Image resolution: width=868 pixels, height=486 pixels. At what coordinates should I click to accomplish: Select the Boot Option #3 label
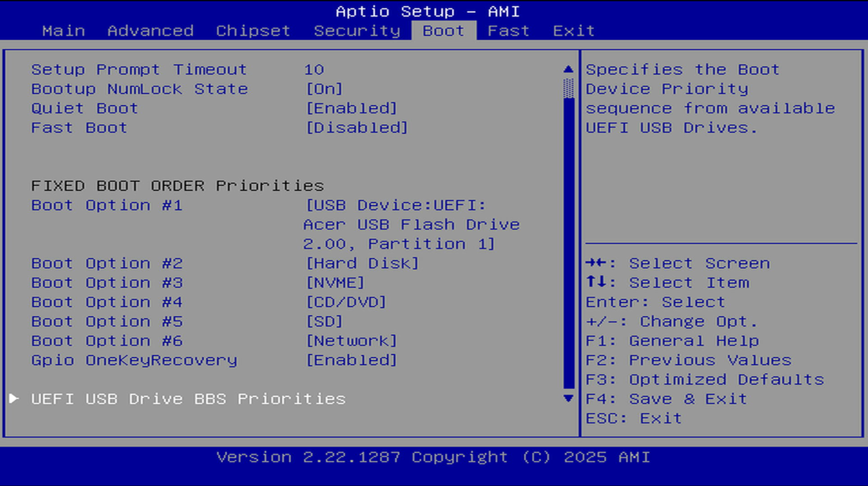pyautogui.click(x=107, y=283)
